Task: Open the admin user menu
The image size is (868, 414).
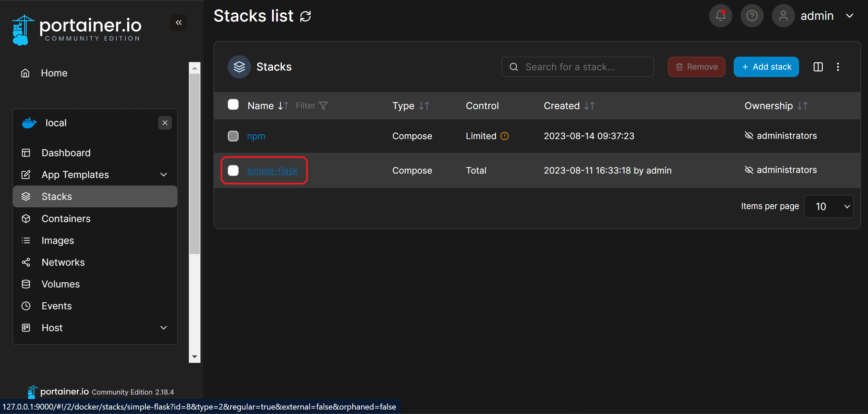Action: pos(817,16)
